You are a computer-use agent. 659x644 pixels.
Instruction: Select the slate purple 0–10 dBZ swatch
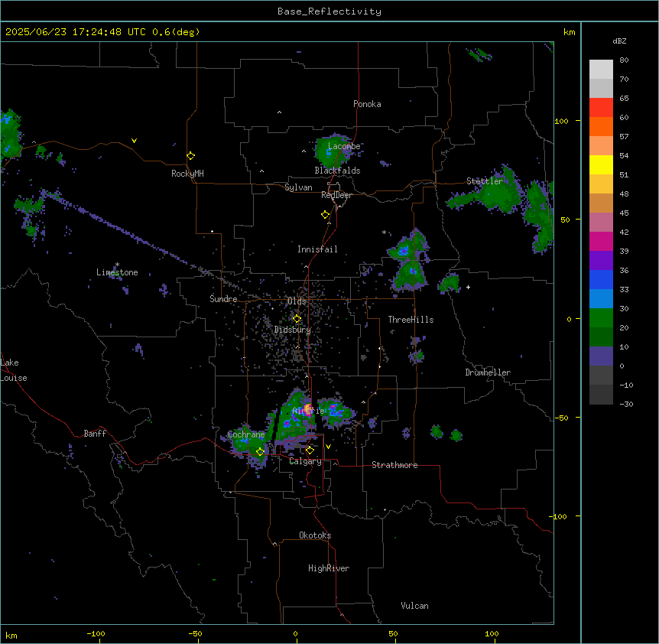[601, 356]
